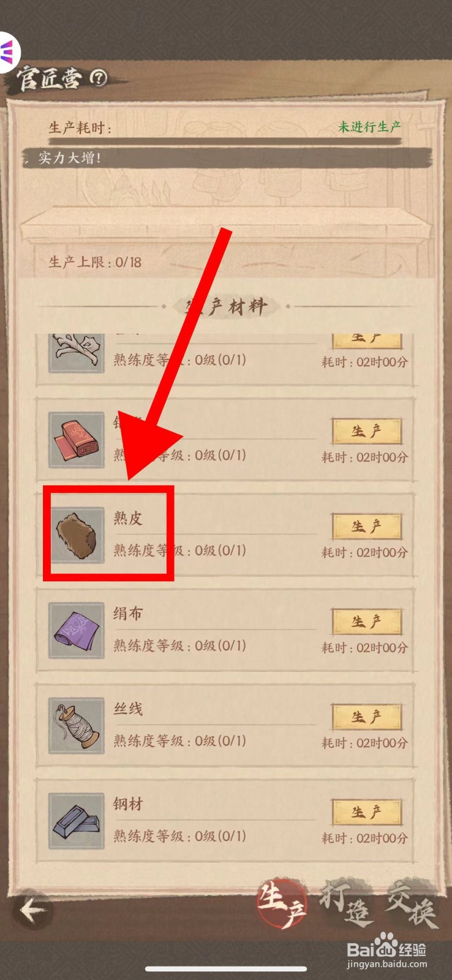The image size is (452, 980).
Task: Select the 钢材 steel ingot icon
Action: click(77, 821)
